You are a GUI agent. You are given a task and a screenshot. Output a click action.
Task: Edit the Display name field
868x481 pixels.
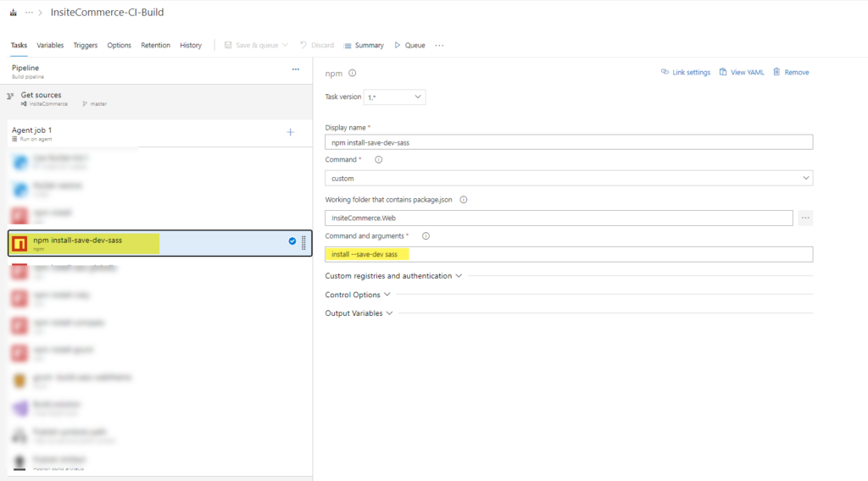[x=569, y=142]
